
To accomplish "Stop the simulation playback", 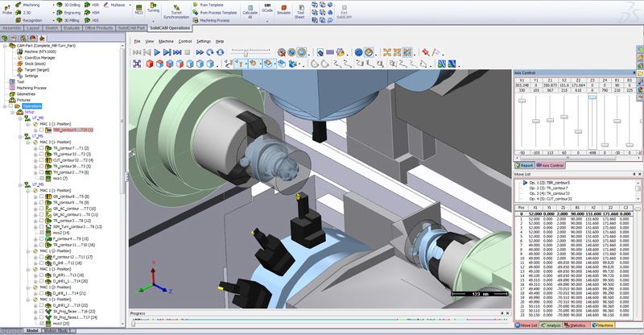I will tap(188, 52).
